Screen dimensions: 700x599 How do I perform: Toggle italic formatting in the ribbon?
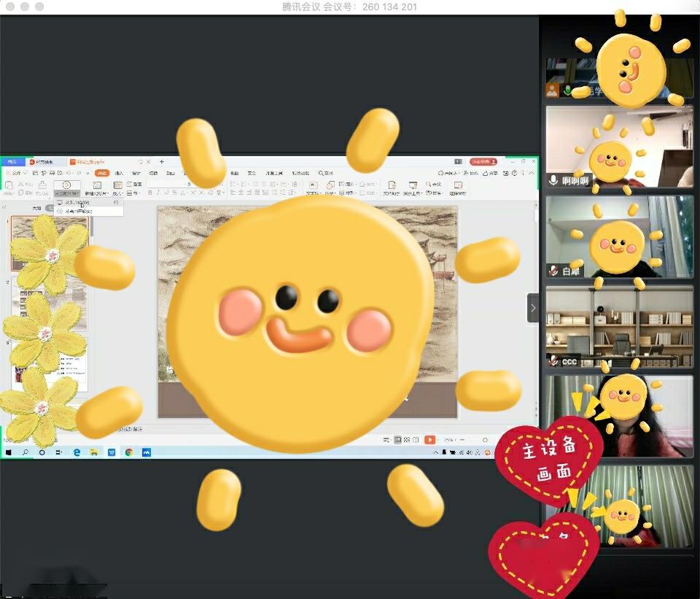158,193
